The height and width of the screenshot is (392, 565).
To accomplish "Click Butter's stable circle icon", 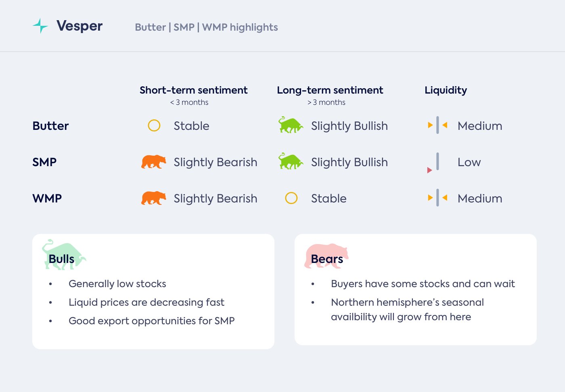I will [154, 125].
